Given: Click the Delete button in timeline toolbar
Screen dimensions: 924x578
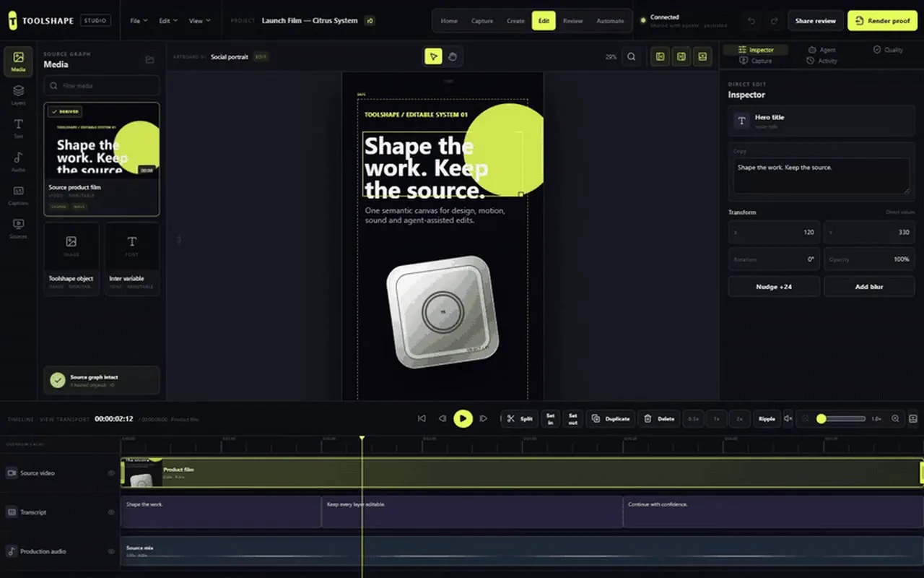Looking at the screenshot, I should point(658,418).
